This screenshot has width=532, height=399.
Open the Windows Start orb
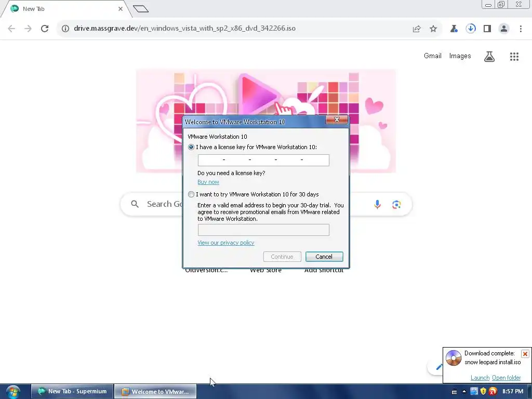[x=13, y=392]
